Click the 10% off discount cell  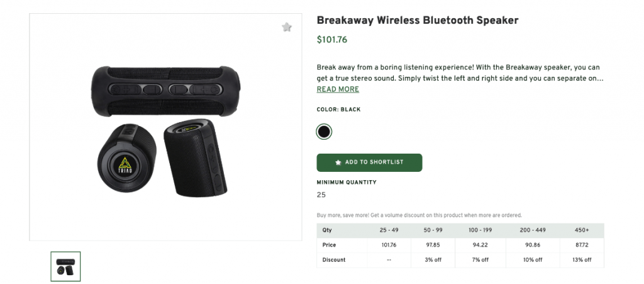pyautogui.click(x=531, y=260)
